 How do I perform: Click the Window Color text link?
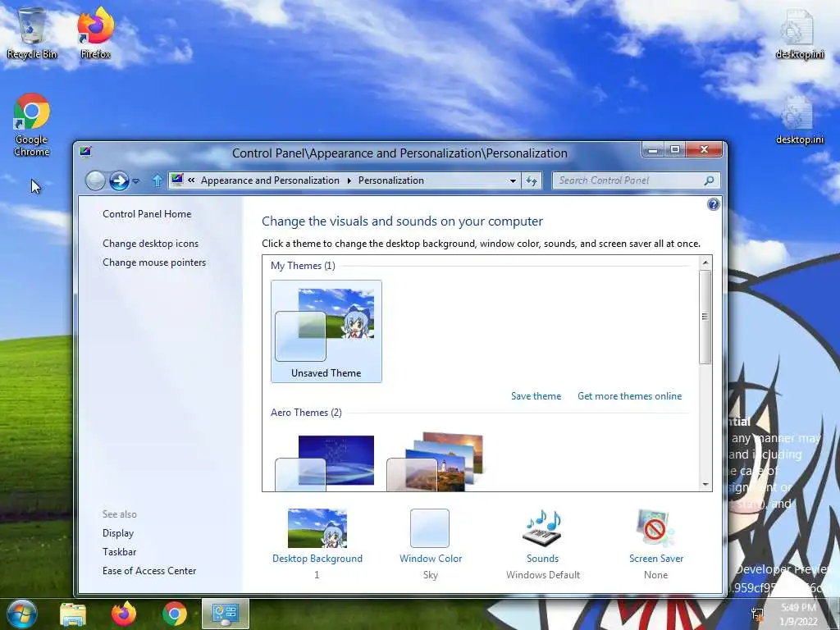pos(431,558)
